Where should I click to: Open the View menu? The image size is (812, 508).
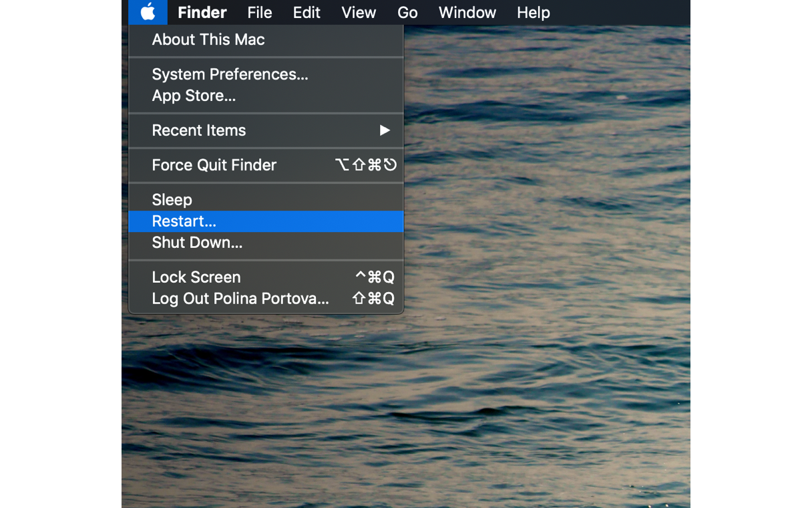click(x=359, y=12)
